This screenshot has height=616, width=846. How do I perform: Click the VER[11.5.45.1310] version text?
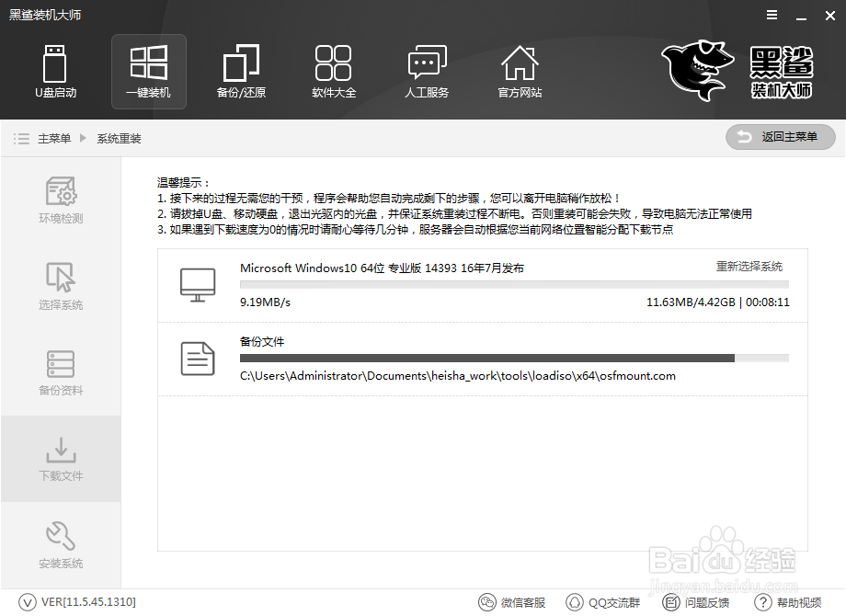(x=88, y=602)
